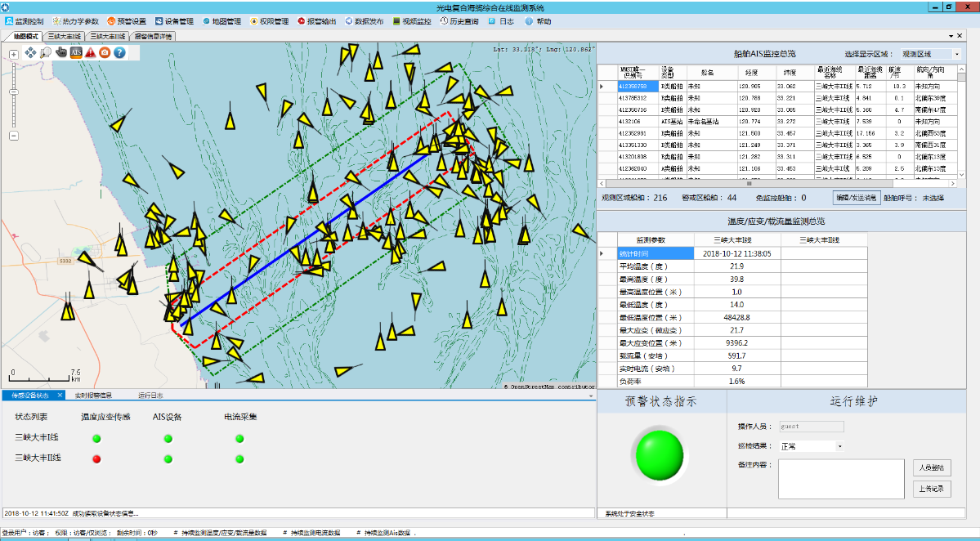This screenshot has height=541, width=980.
Task: Select the hand drag tool on map
Action: [60, 52]
